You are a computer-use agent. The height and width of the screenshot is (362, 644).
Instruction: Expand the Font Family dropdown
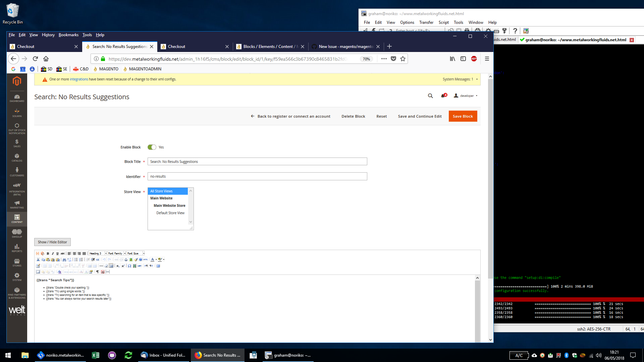(124, 253)
